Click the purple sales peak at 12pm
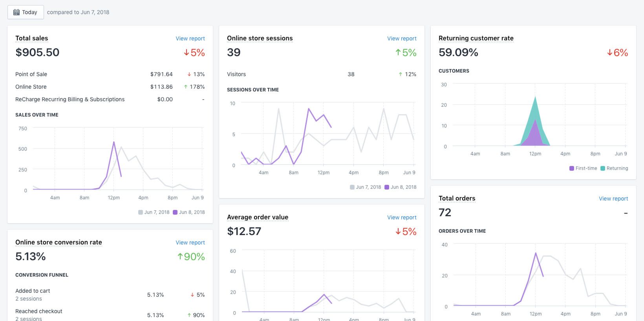This screenshot has width=644, height=321. (x=114, y=142)
